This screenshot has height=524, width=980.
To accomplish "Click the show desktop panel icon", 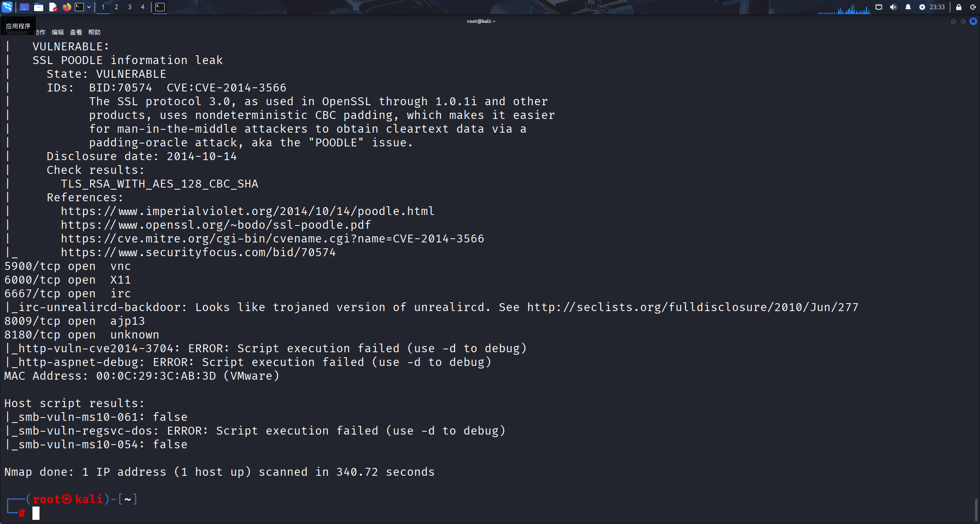I will [x=24, y=7].
